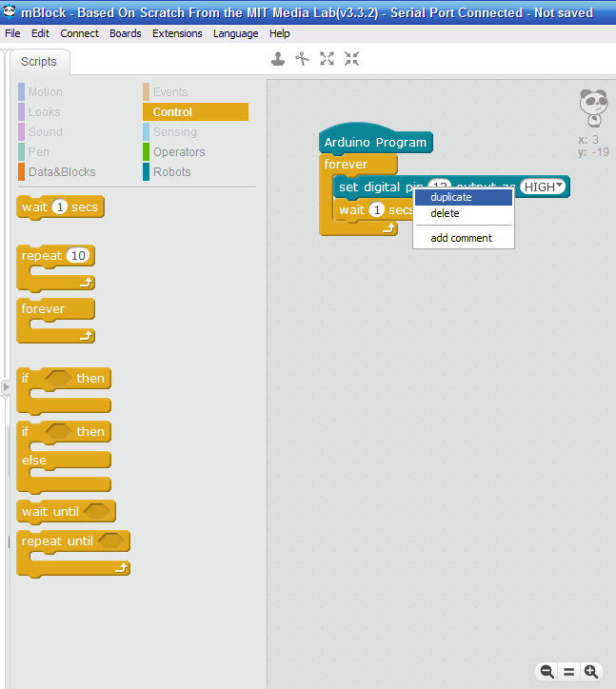Open the File menu
Viewport: 616px width, 689px height.
pyautogui.click(x=12, y=33)
